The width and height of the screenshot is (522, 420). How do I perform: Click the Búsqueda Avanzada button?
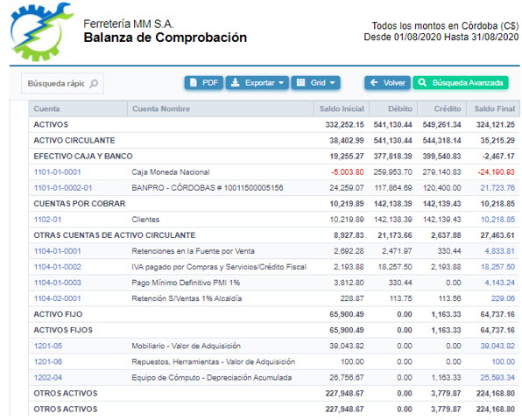tap(461, 83)
